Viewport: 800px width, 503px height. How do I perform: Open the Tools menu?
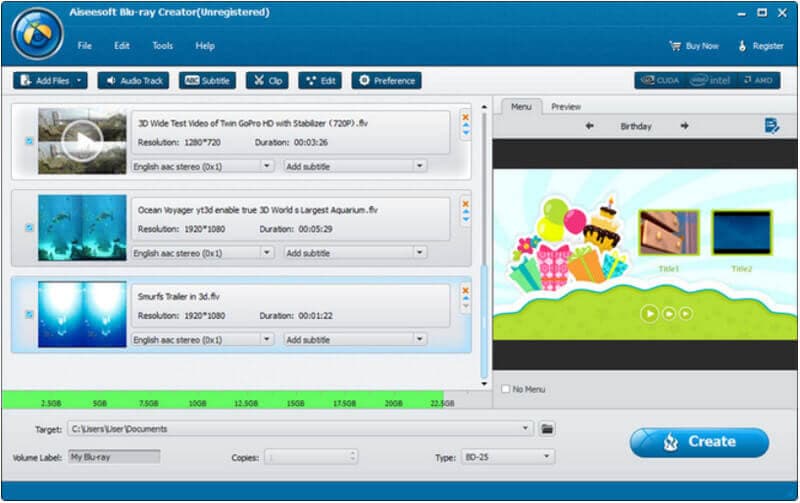[x=162, y=45]
